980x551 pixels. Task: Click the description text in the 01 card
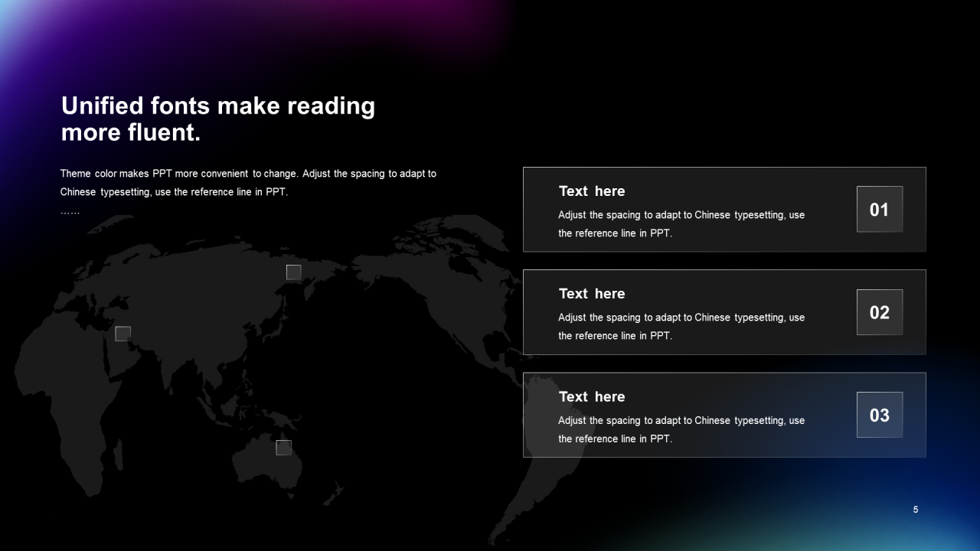(681, 224)
